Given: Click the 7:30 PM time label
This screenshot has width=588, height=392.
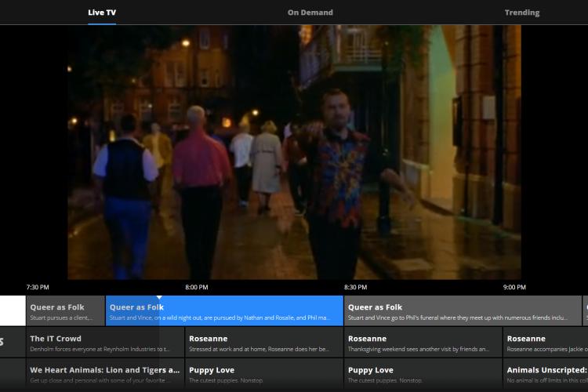Looking at the screenshot, I should click(38, 288).
